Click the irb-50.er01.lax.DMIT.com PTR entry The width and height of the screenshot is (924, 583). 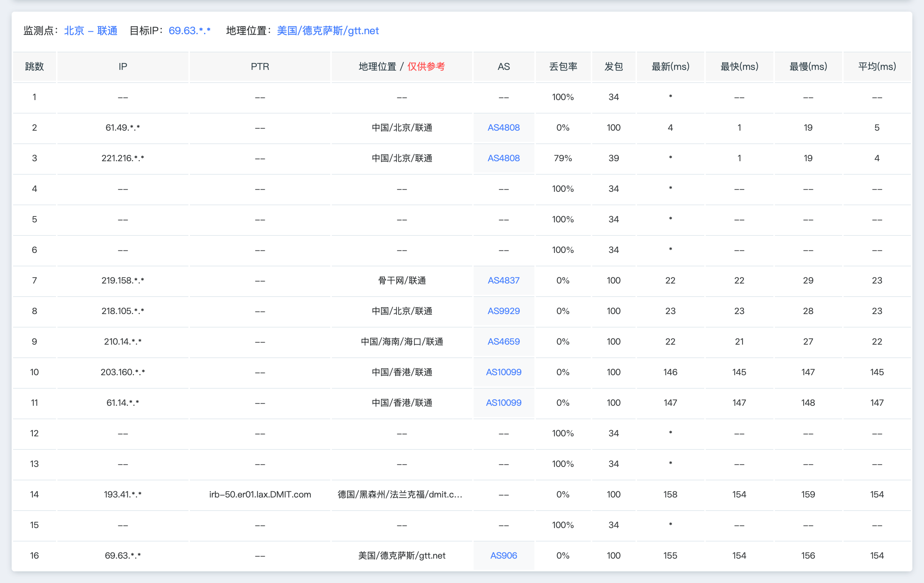coord(260,494)
